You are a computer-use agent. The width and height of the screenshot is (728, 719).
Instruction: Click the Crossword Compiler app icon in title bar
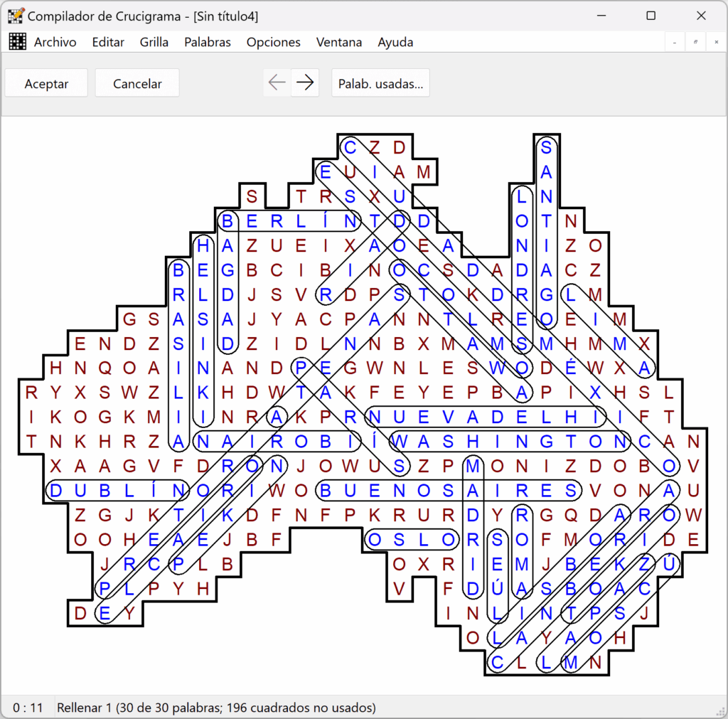point(16,16)
